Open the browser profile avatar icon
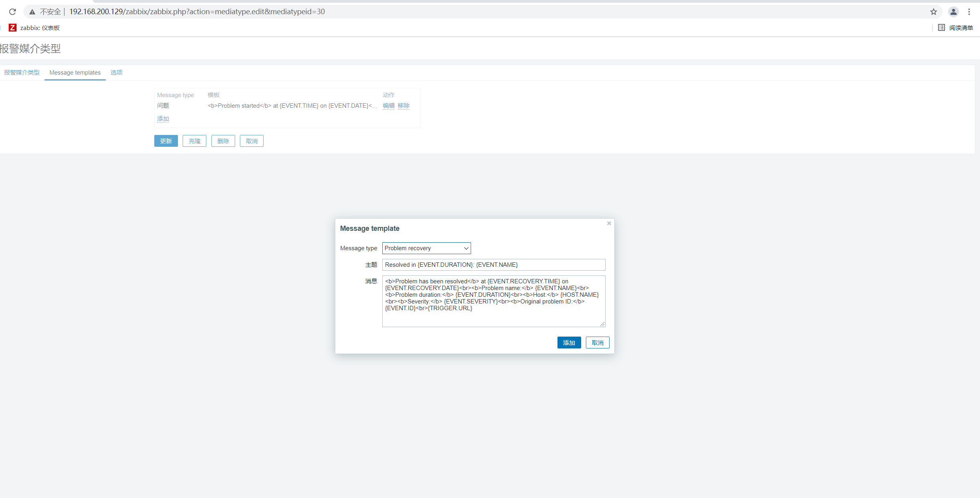 point(954,12)
